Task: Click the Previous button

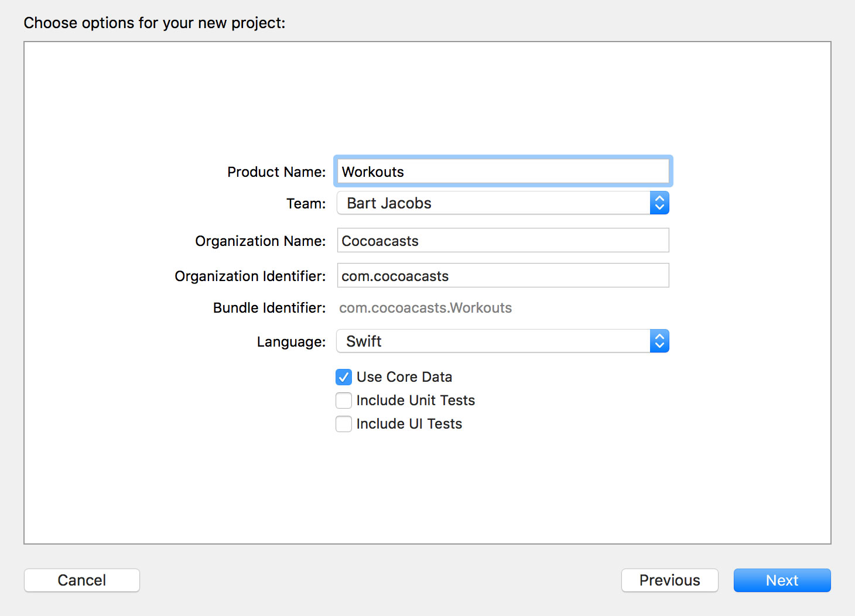Action: click(669, 580)
